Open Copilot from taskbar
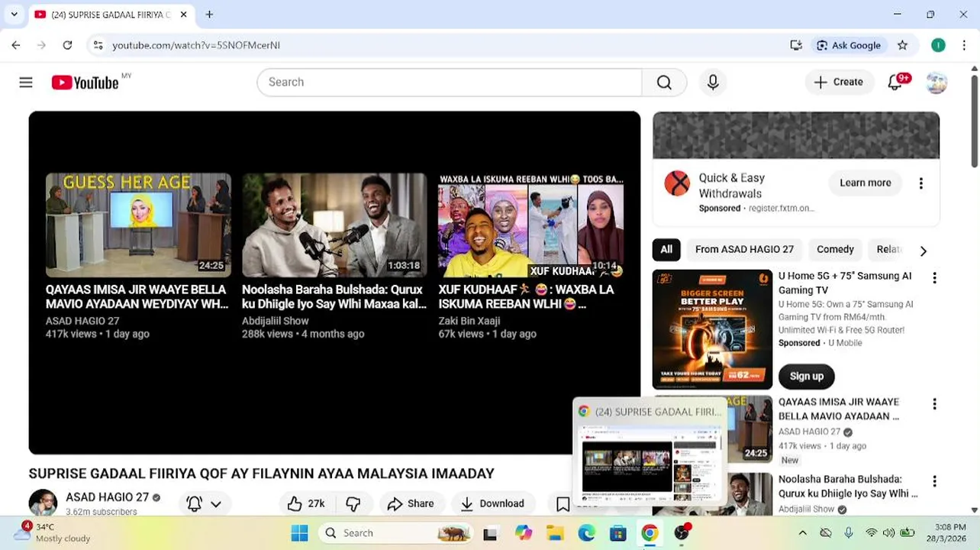This screenshot has width=980, height=550. coord(523,532)
